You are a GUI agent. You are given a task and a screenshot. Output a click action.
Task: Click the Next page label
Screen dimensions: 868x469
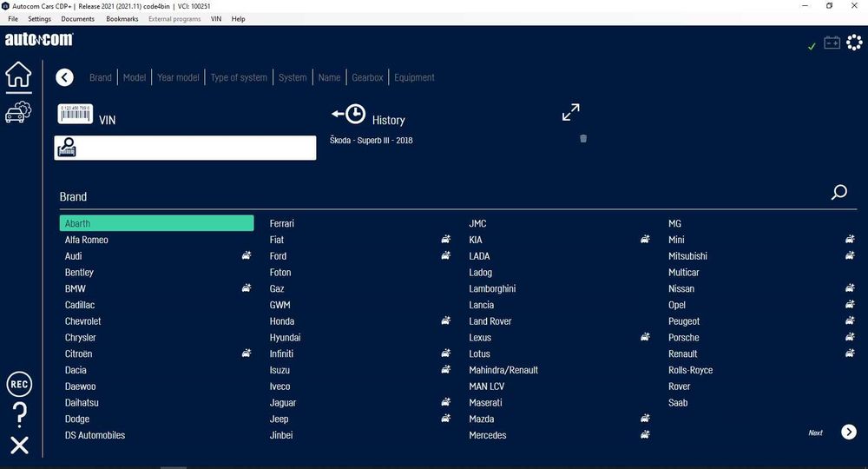(x=815, y=433)
